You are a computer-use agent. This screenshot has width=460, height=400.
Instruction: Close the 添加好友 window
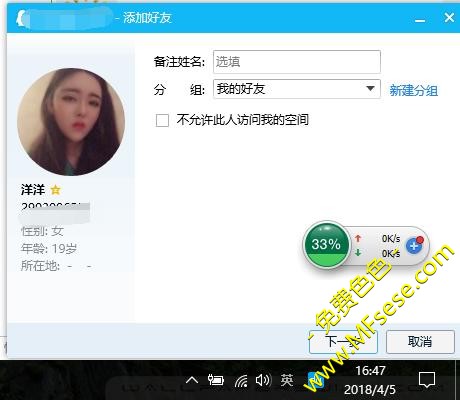[449, 18]
